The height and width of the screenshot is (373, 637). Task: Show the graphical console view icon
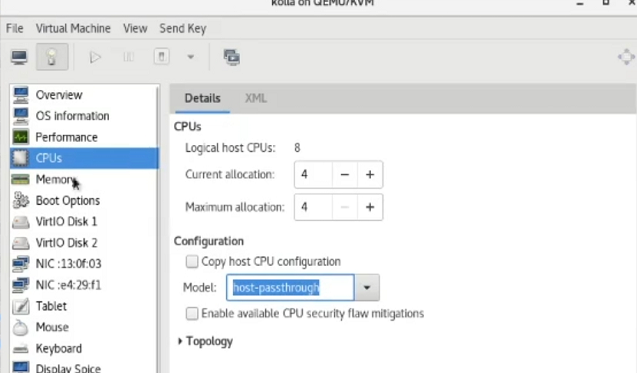[19, 57]
